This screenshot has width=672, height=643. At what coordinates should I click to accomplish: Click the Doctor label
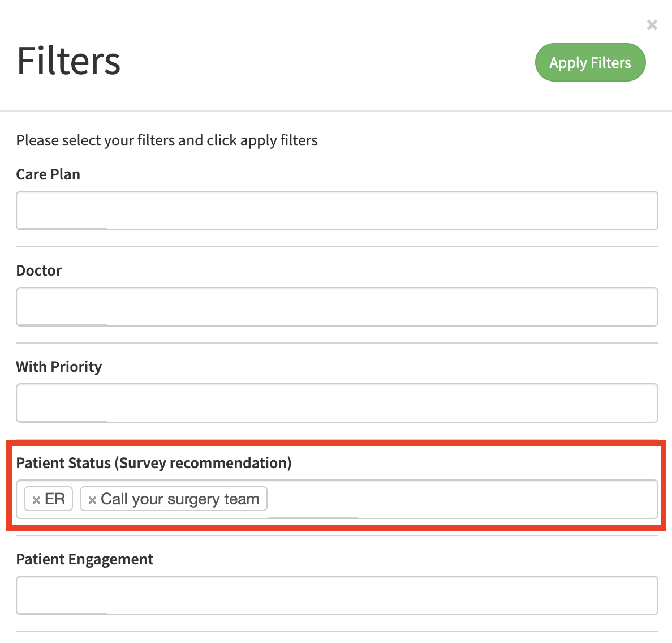coord(38,271)
